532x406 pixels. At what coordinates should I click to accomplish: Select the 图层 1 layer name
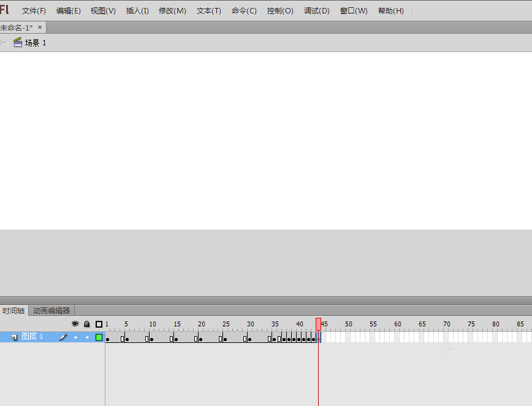pyautogui.click(x=32, y=337)
